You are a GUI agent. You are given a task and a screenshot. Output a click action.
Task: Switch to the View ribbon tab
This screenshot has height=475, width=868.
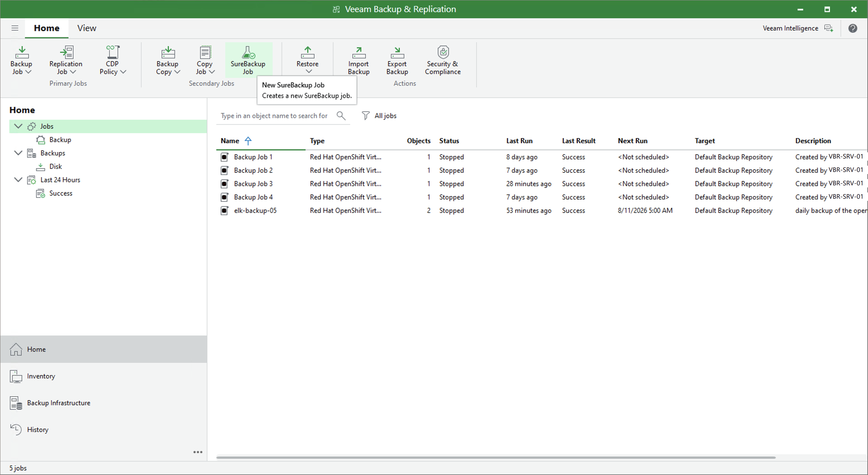86,28
